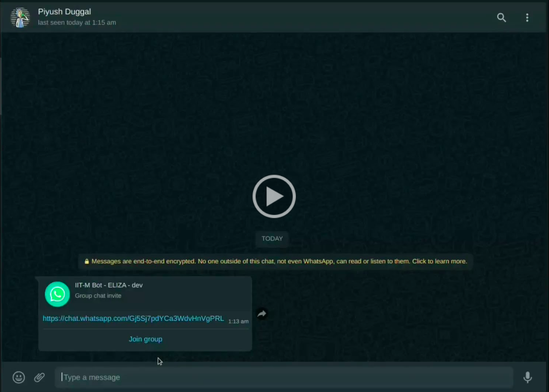Play the video in the chat
549x392 pixels.
(x=274, y=196)
